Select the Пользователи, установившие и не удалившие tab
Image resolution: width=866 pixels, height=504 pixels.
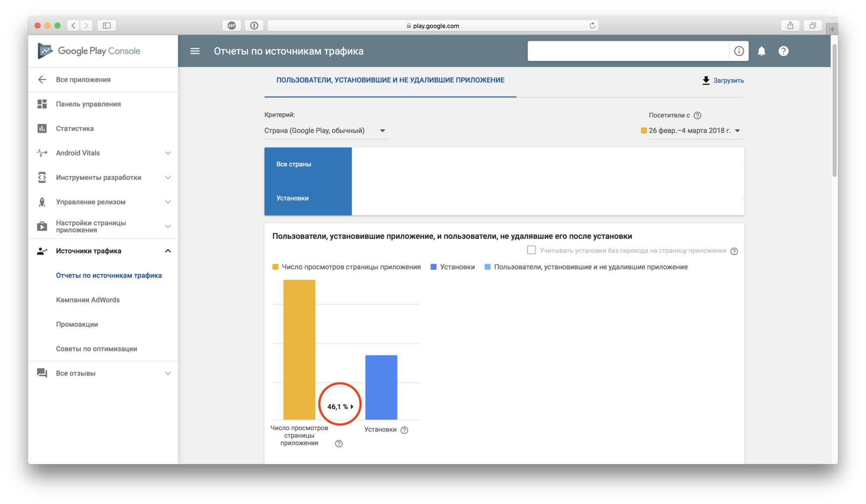(390, 81)
